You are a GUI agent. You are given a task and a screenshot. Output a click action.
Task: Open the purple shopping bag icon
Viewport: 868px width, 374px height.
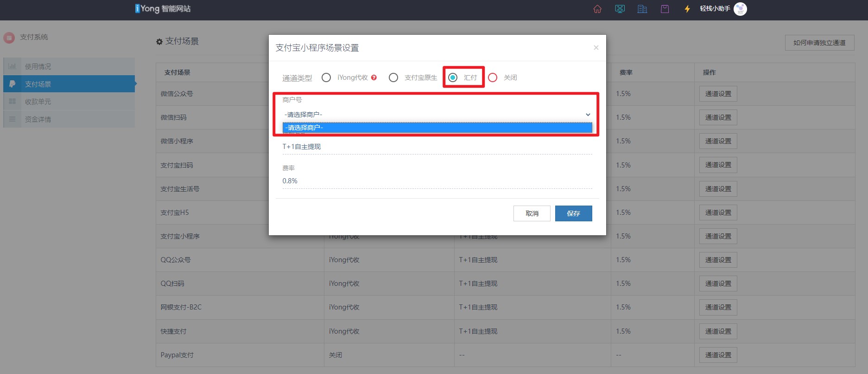point(665,9)
